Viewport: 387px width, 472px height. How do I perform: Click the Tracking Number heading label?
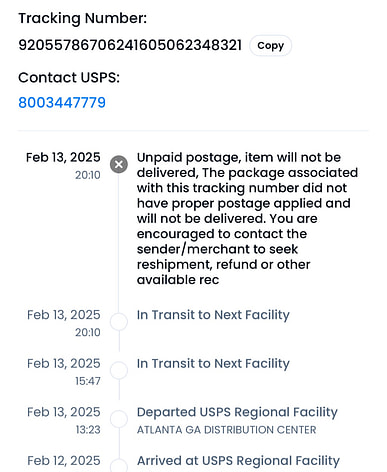click(x=82, y=18)
